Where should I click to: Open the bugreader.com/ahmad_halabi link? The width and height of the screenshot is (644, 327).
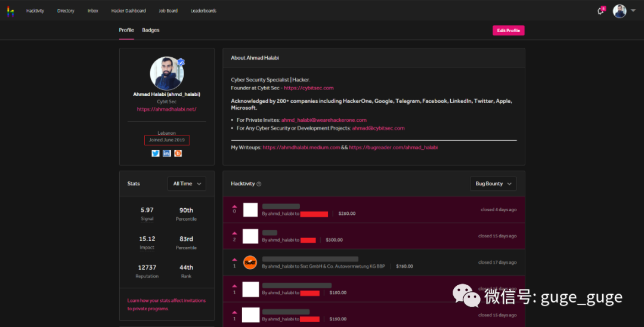coord(393,147)
